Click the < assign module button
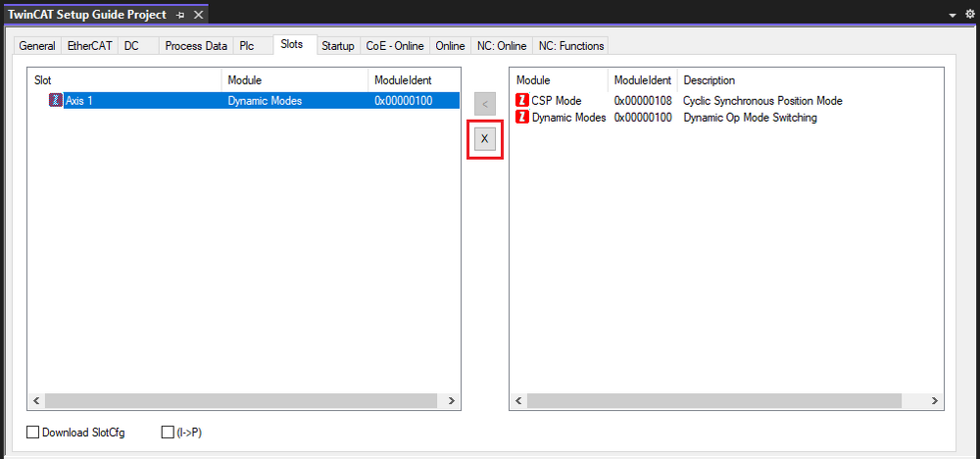 [x=484, y=104]
